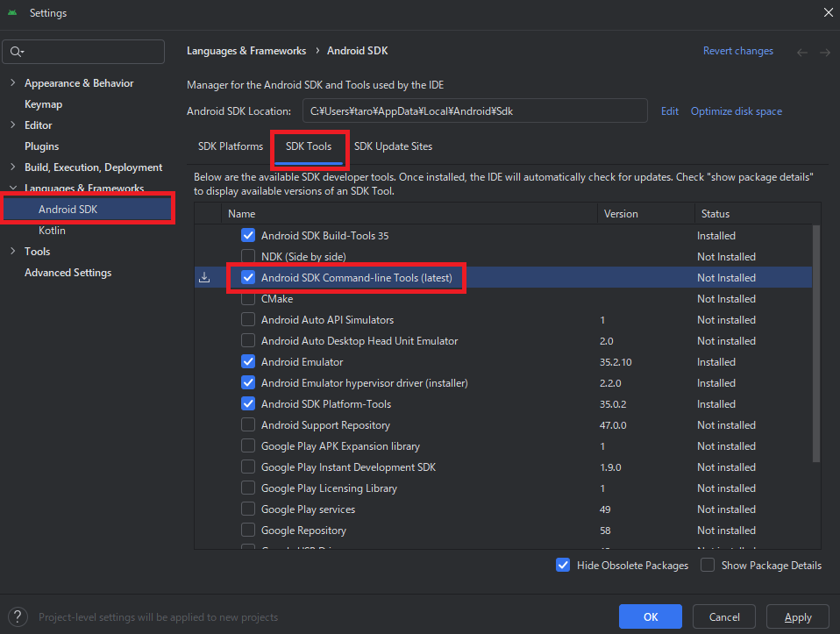Close the Settings dialog with X
The width and height of the screenshot is (840, 634).
829,12
